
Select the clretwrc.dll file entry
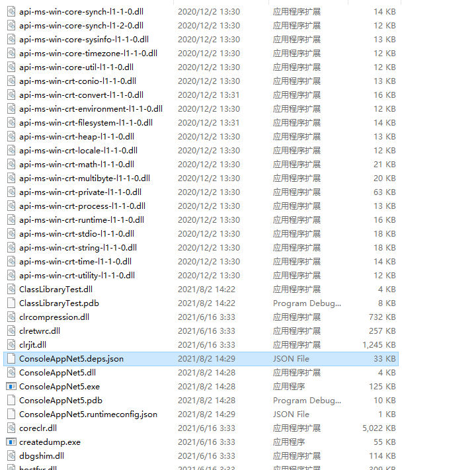click(40, 331)
